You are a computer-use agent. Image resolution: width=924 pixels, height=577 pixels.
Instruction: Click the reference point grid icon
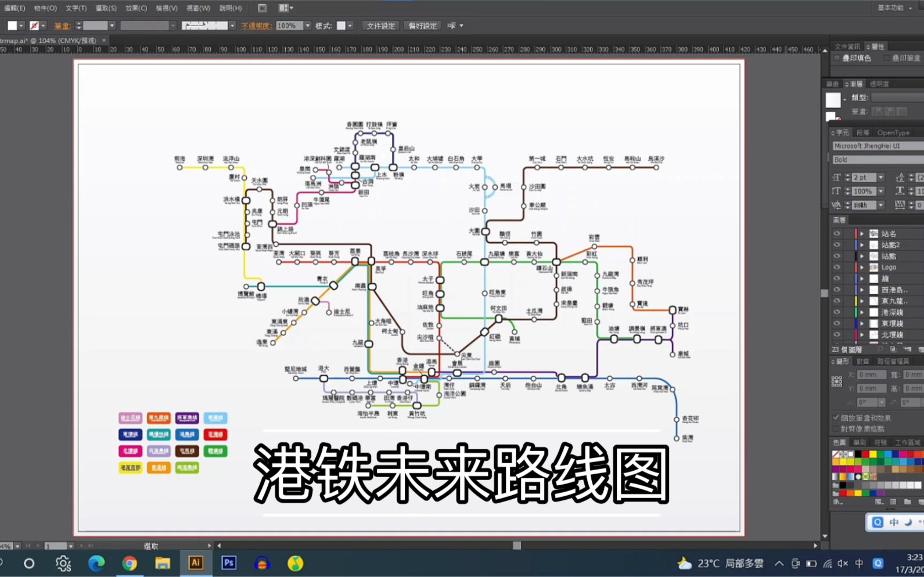click(x=837, y=381)
